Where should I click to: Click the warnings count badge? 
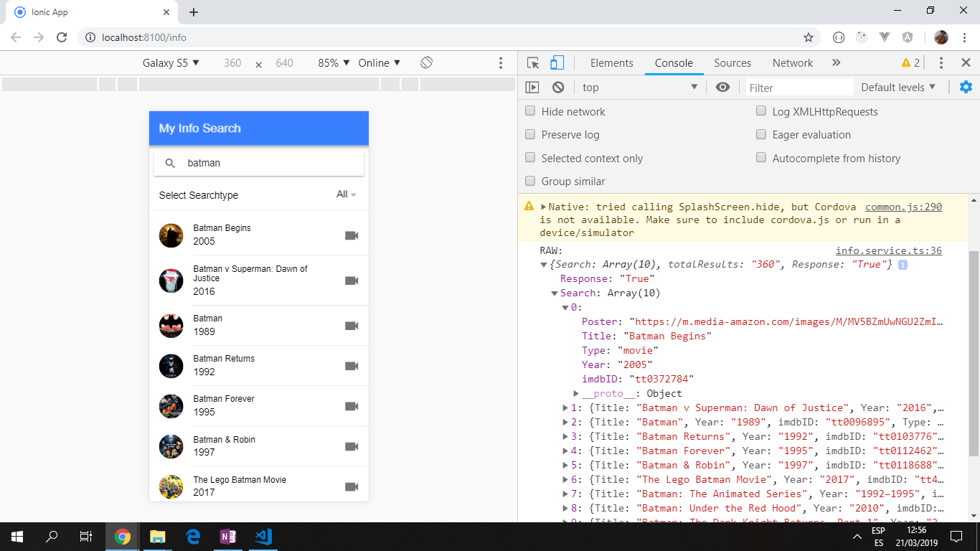tap(911, 63)
